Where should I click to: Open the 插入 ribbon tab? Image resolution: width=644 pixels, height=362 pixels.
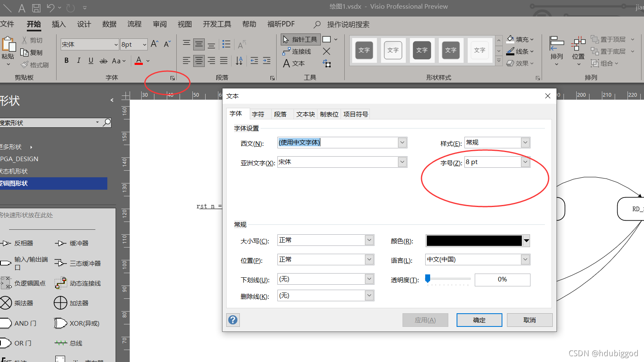[x=58, y=24]
